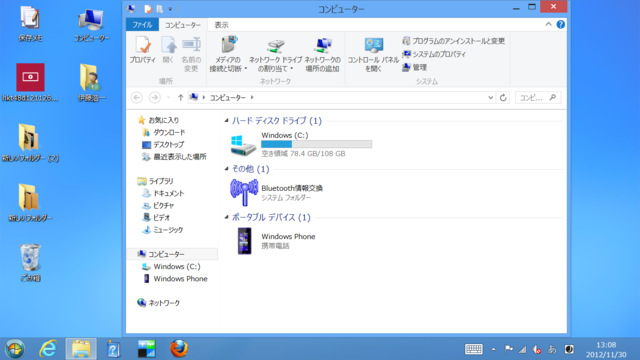Screen dimensions: 640x360
Task: Collapse the その他 group
Action: [227, 169]
